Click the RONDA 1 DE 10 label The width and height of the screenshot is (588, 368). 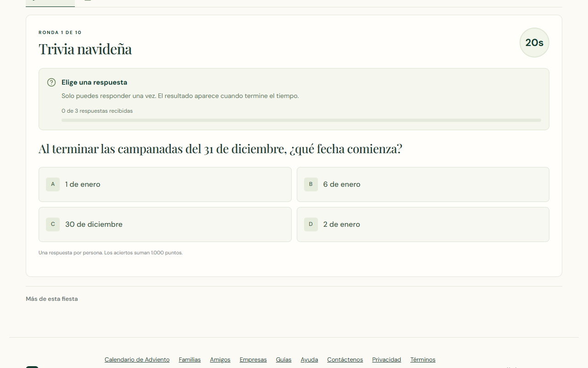point(60,33)
